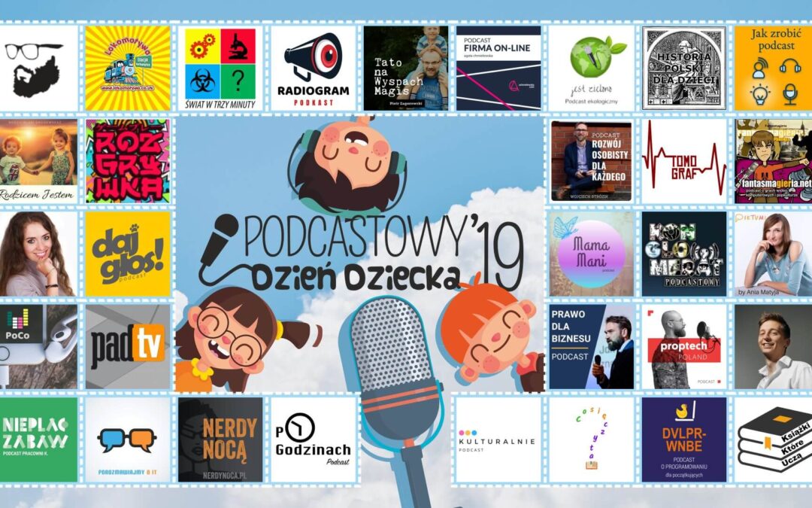Open the padtv grey cover

[x=127, y=346]
